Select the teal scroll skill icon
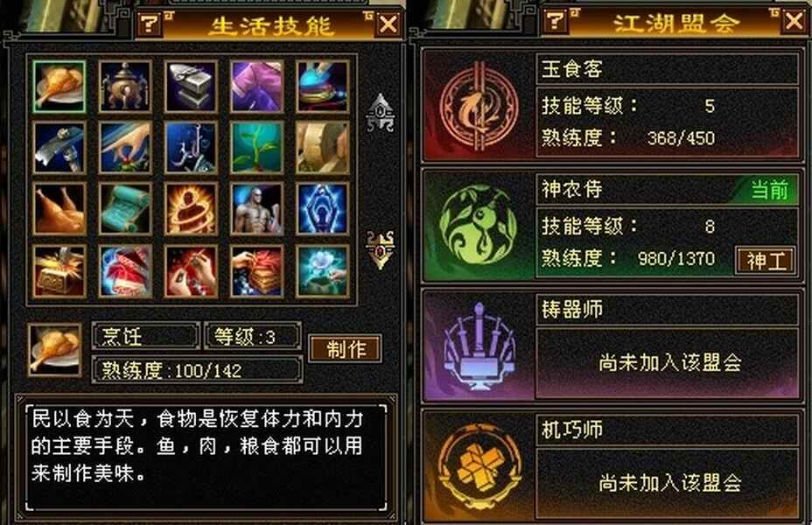The width and height of the screenshot is (812, 525). point(125,209)
